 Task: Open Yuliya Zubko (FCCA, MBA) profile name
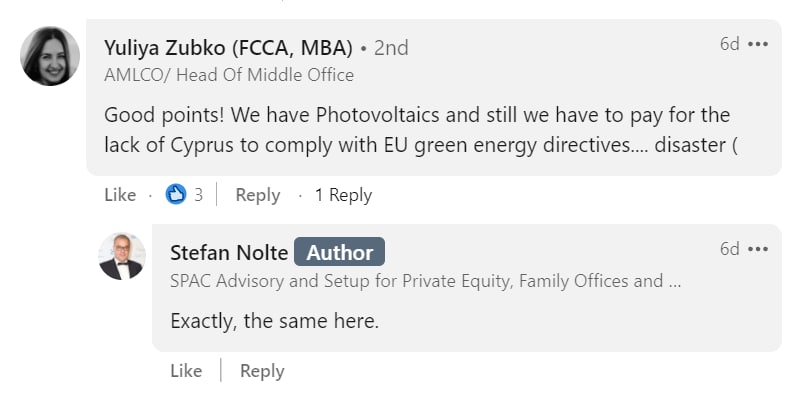coord(228,47)
